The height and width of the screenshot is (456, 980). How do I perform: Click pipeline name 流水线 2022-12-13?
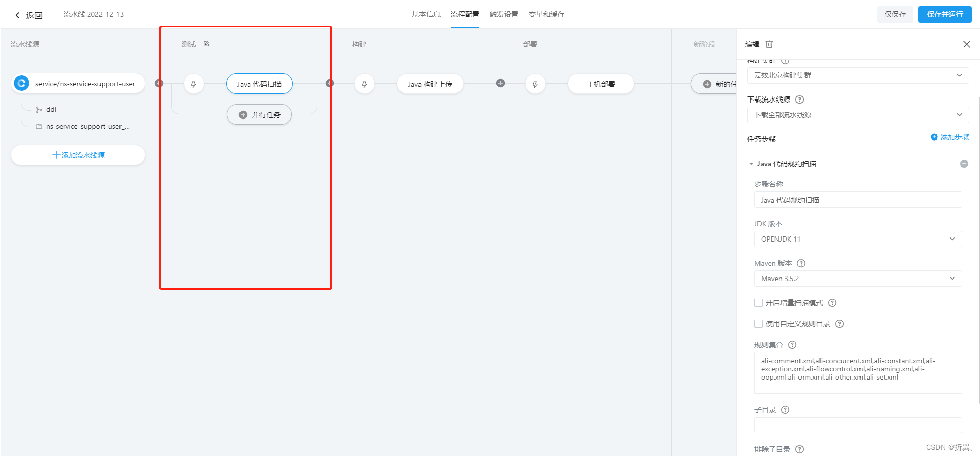(x=93, y=14)
